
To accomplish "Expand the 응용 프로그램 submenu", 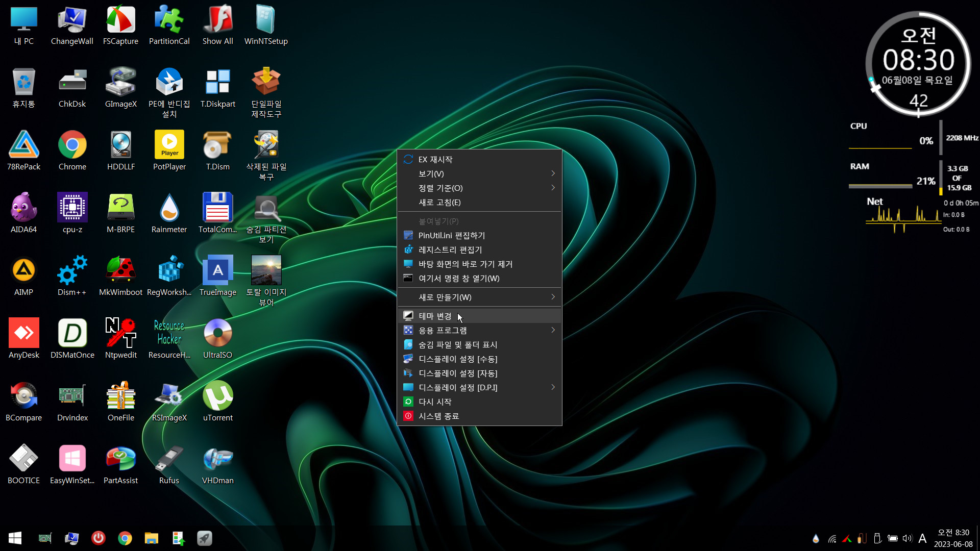I will click(479, 331).
